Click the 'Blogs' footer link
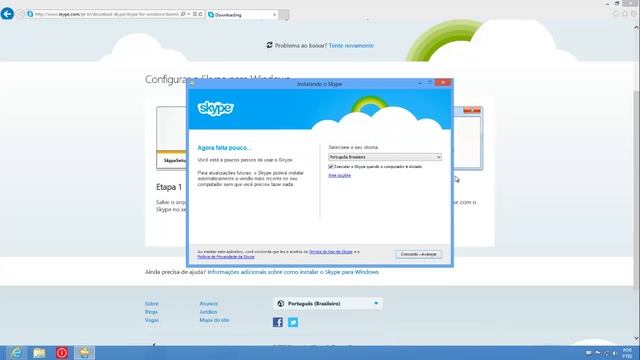Image resolution: width=640 pixels, height=360 pixels. [x=151, y=312]
